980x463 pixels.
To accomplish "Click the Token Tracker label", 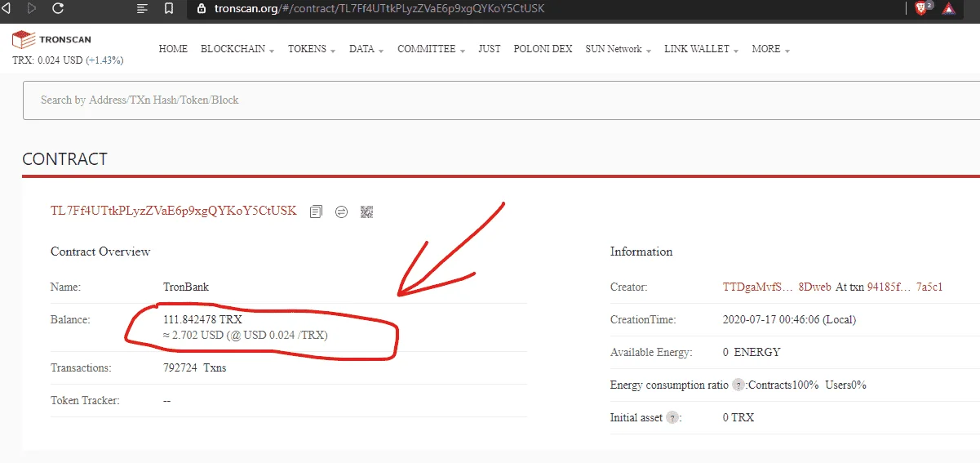I will click(85, 401).
